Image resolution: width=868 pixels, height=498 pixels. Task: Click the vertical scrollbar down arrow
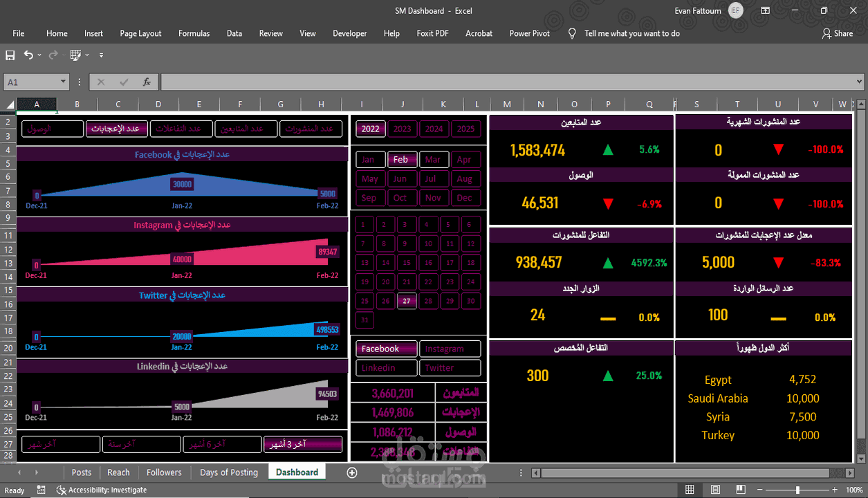(x=862, y=458)
